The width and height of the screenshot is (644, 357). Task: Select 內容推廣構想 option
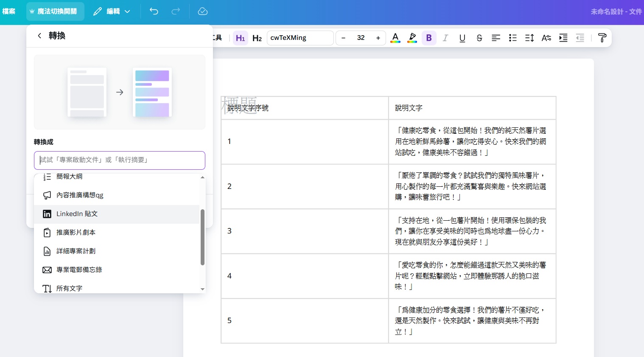(x=117, y=195)
